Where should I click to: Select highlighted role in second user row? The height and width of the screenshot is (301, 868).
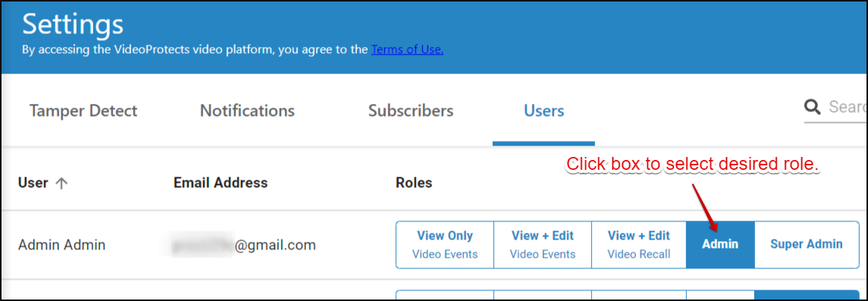coord(807,295)
